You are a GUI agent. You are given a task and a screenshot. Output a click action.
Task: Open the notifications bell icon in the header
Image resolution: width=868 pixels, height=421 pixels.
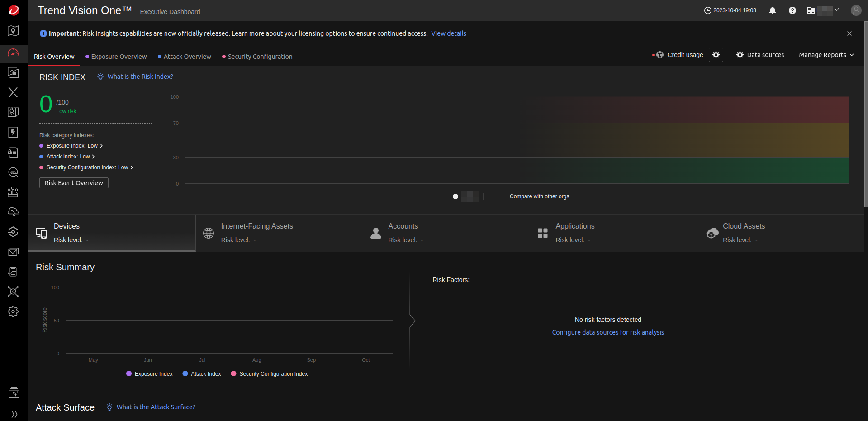(772, 10)
